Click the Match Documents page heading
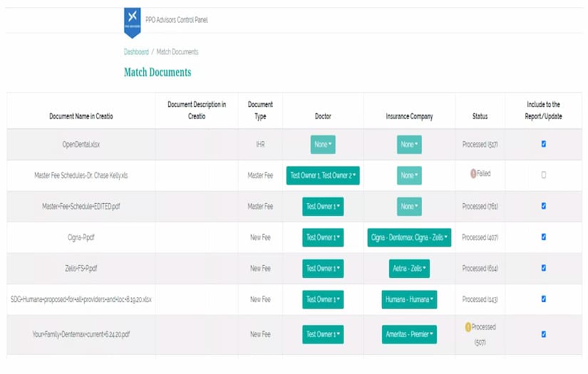 click(158, 73)
